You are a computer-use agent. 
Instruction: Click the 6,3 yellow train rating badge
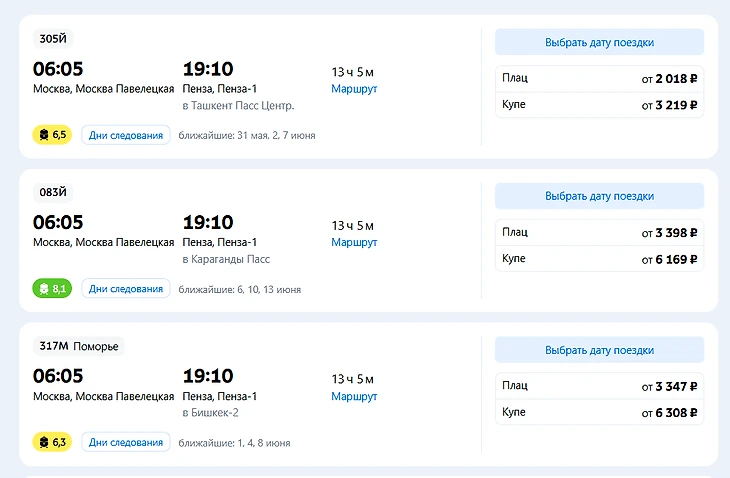(x=52, y=442)
